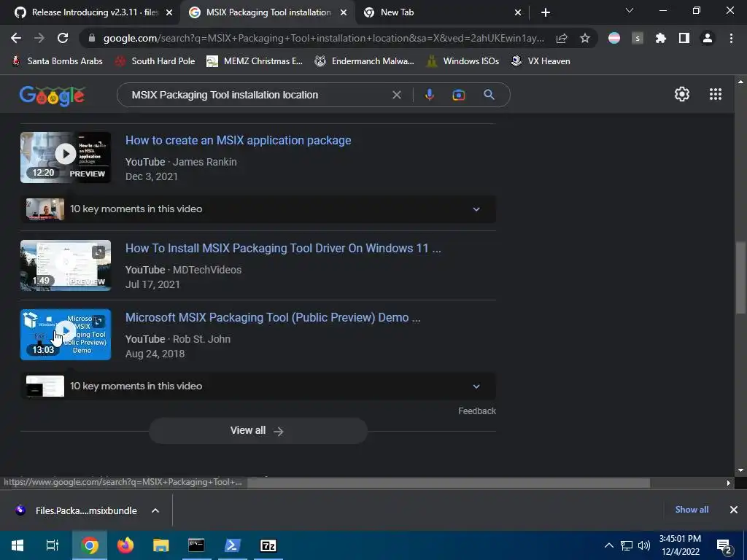Click the Feedback link
Screen dimensions: 747x560
point(477,411)
